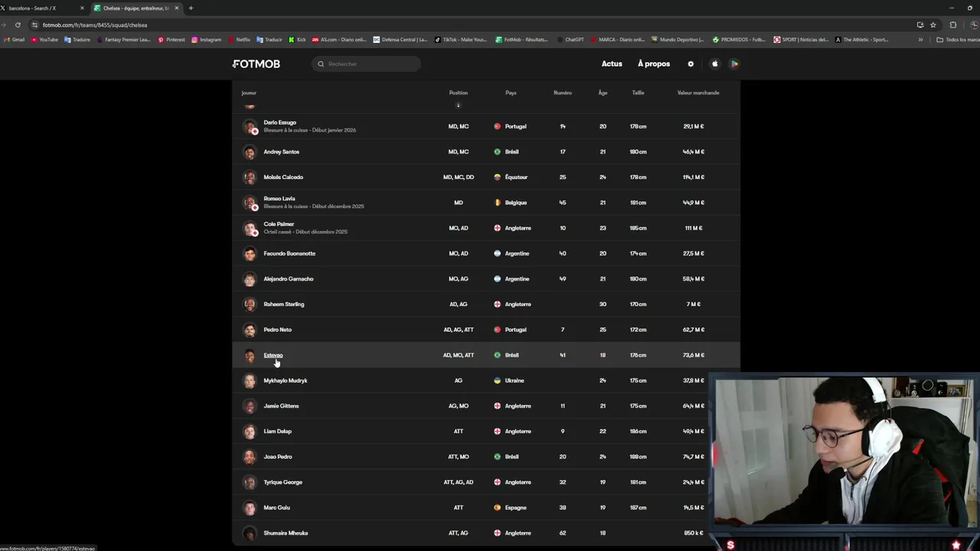
Task: Click Cole Palmer's 111 M € value
Action: pos(694,228)
